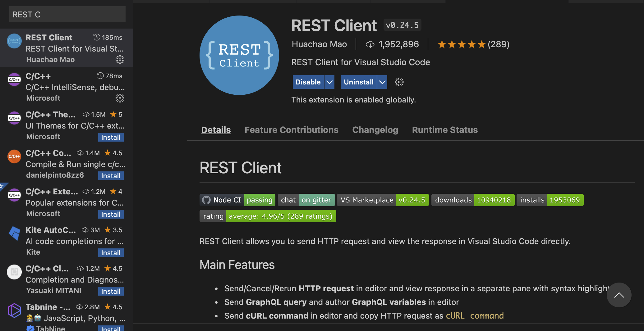The width and height of the screenshot is (644, 331).
Task: Install Kite AutoComplete extension
Action: (x=111, y=253)
